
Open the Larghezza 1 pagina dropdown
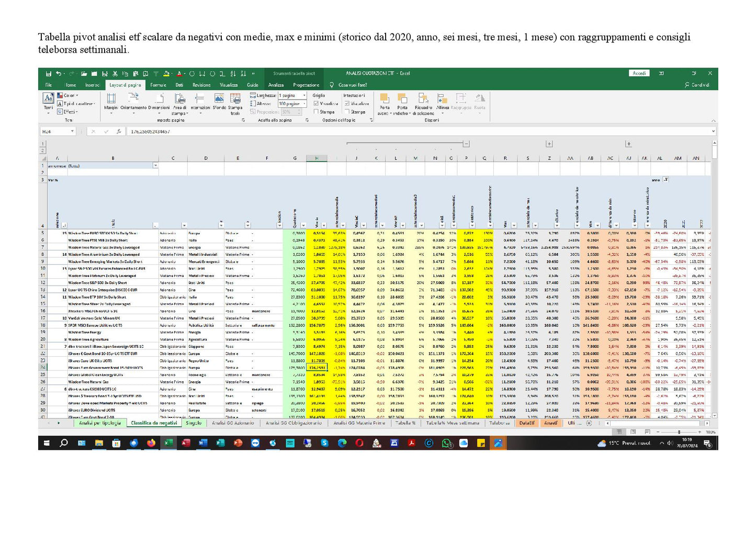[304, 96]
